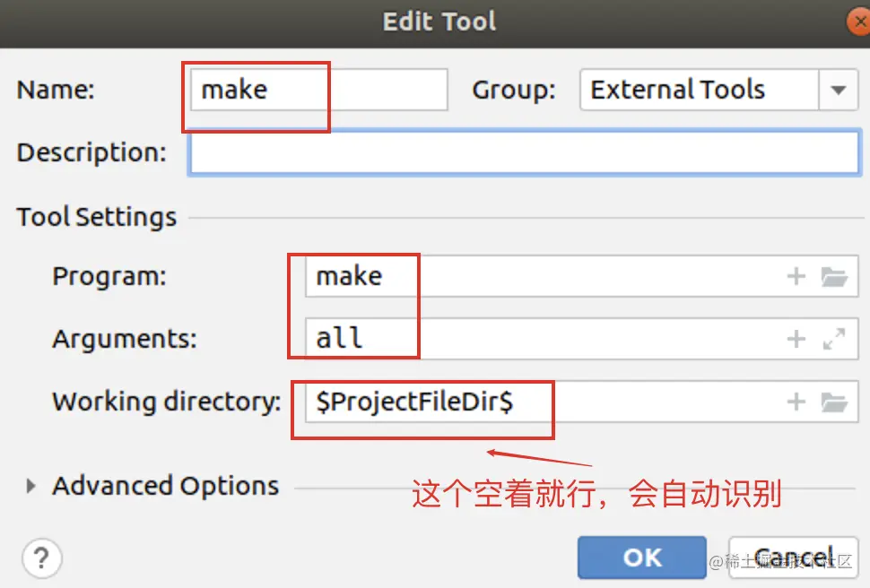The height and width of the screenshot is (588, 870).
Task: Close the Edit Tool dialog
Action: tap(859, 22)
